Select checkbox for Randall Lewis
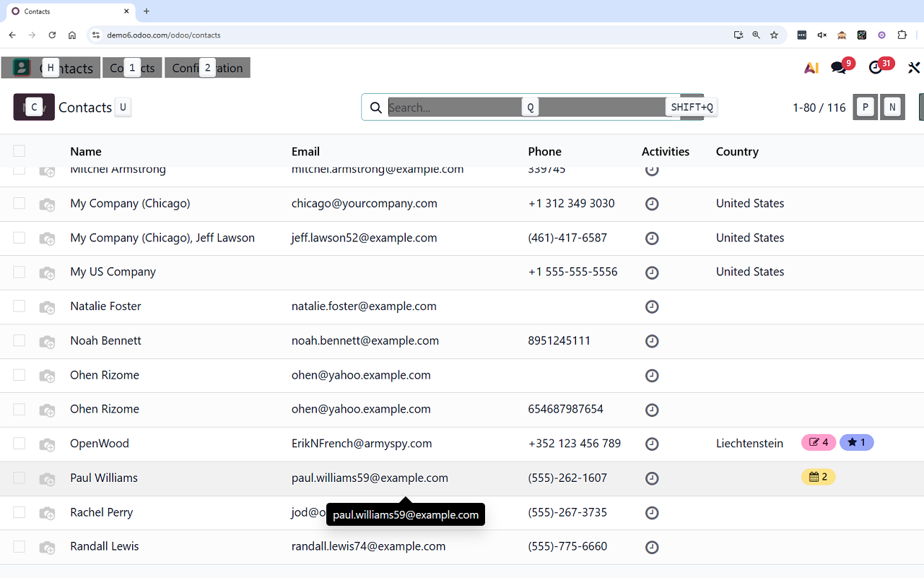 pyautogui.click(x=19, y=546)
